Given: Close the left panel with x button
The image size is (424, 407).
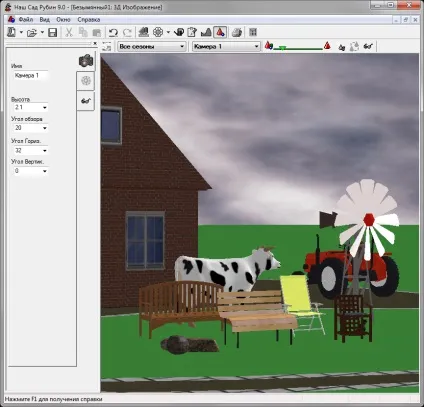Looking at the screenshot, I should [x=95, y=43].
